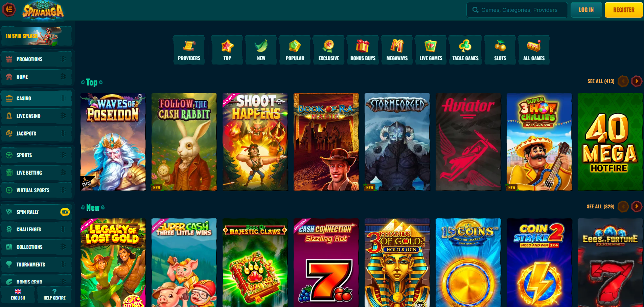Click the Live Betting icon in sidebar

9,173
